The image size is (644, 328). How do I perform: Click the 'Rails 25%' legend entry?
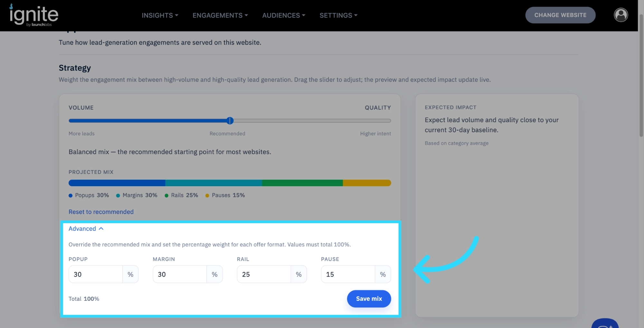[x=181, y=195]
